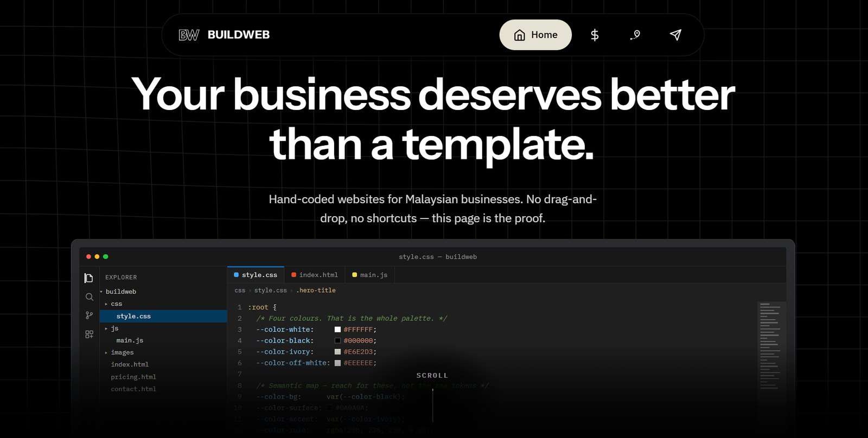
Task: Click the style.css breadcrumb segment
Action: tap(271, 291)
